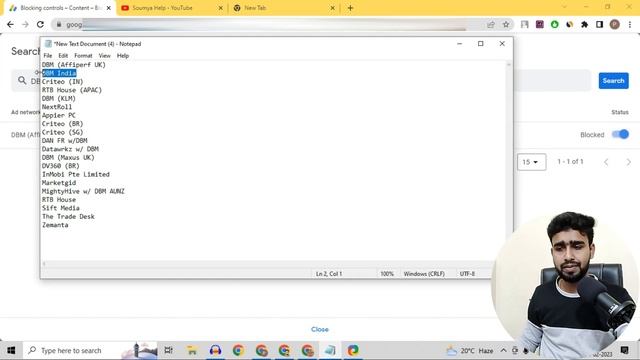Open Notepad Help menu
This screenshot has width=640, height=360.
123,56
